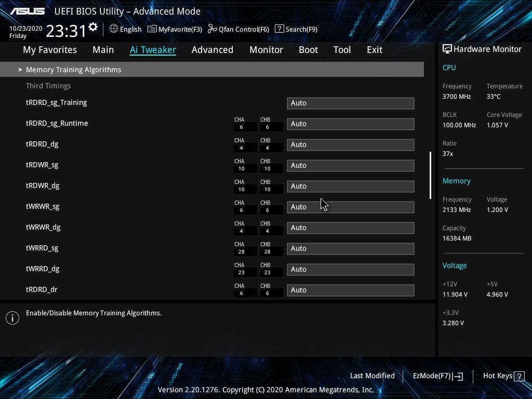
Task: Click the tWRRD_sg setting label
Action: (x=42, y=248)
